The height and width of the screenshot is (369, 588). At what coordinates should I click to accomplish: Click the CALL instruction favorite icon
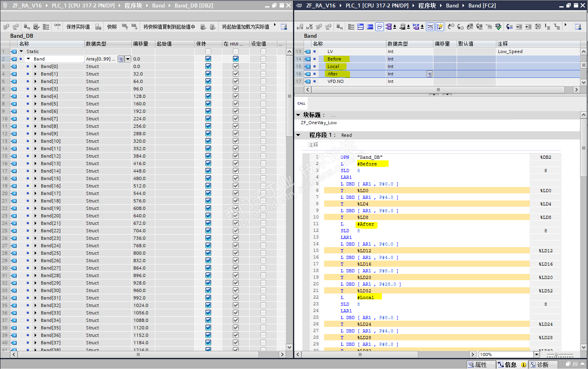301,103
